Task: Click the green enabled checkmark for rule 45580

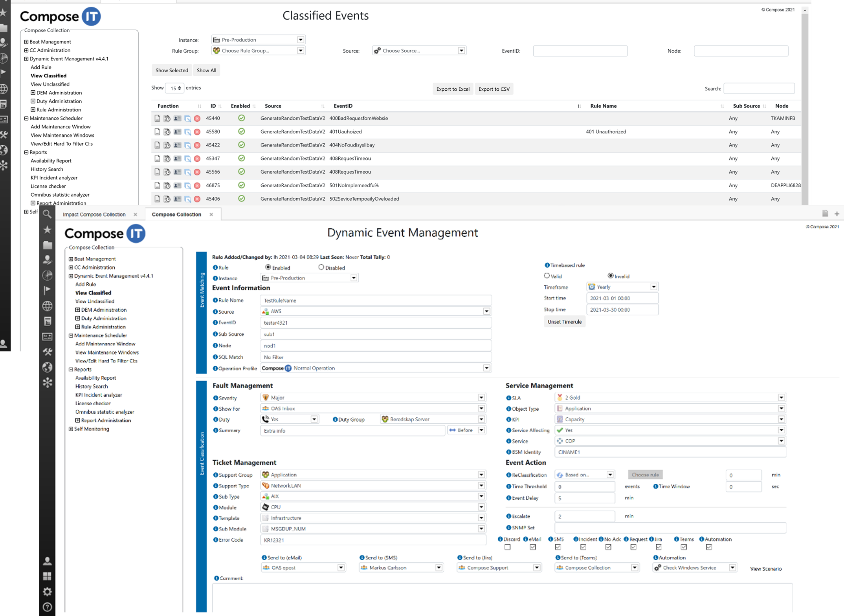Action: click(x=242, y=132)
